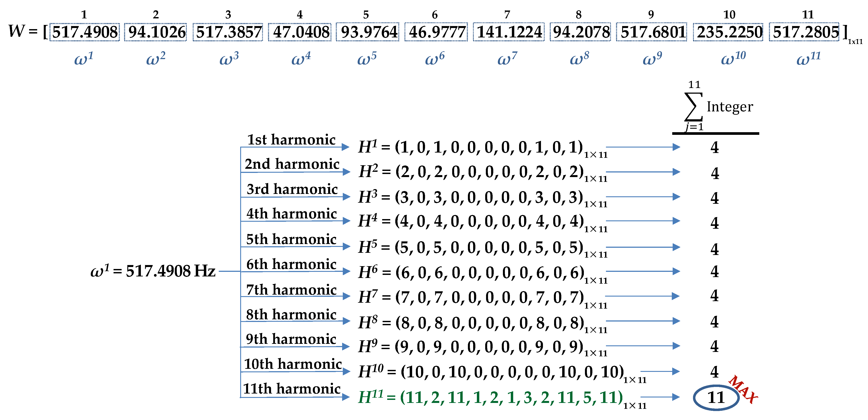Click the circled MAX value 11

716,397
